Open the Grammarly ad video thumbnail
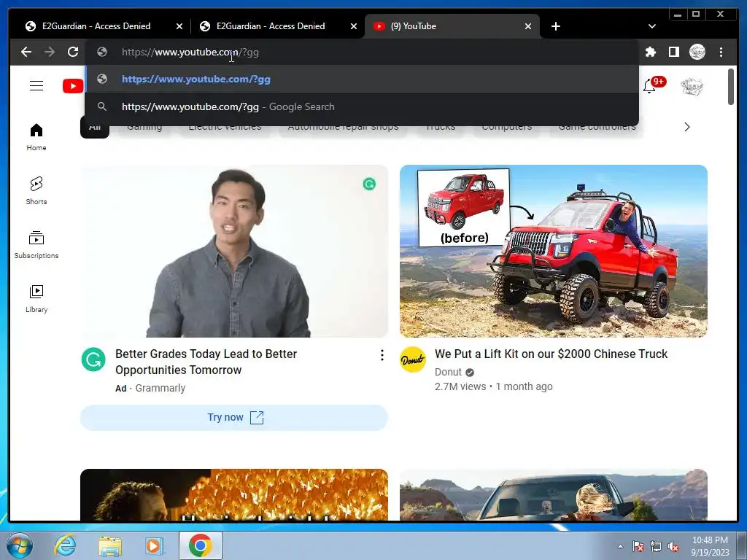The image size is (747, 560). click(234, 251)
